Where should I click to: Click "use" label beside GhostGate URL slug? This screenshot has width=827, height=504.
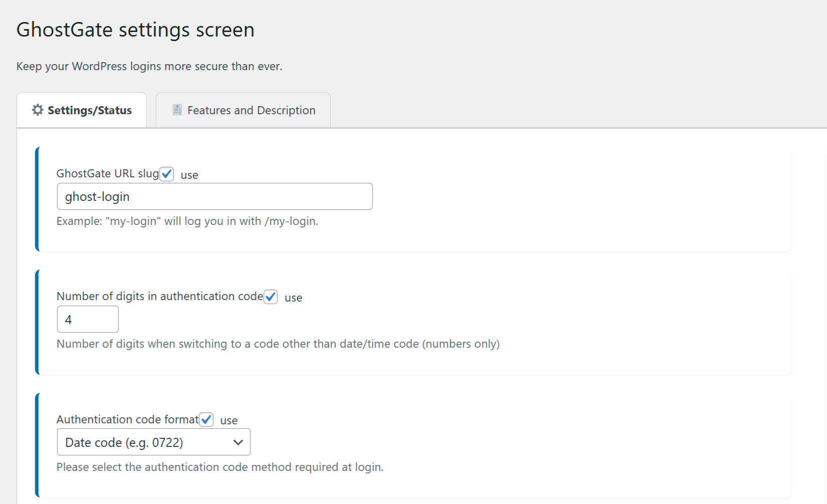click(189, 175)
